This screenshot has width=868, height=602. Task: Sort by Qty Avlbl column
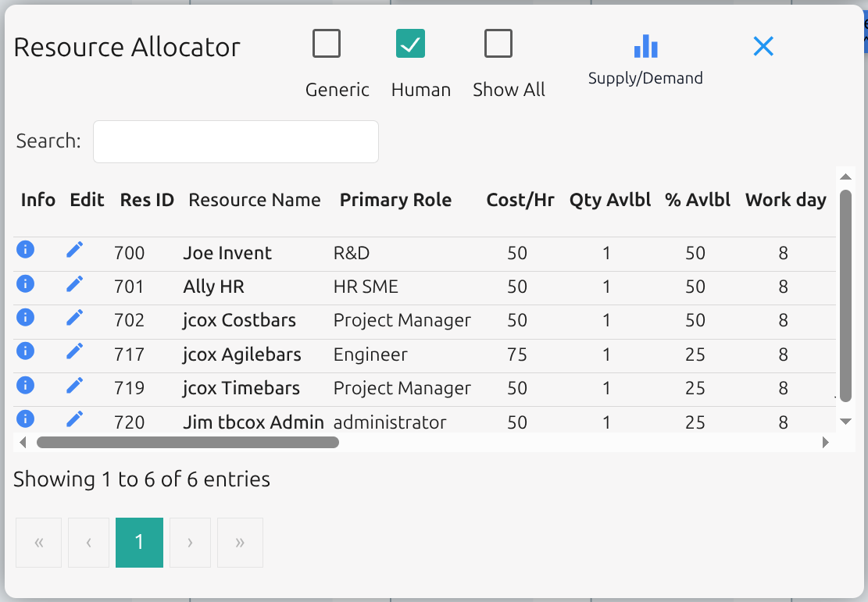point(610,200)
